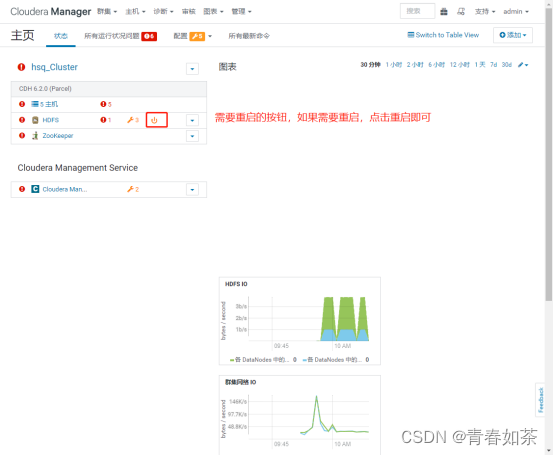Click the red status icon on the Cloudera Man... row
The height and width of the screenshot is (455, 553).
22,189
